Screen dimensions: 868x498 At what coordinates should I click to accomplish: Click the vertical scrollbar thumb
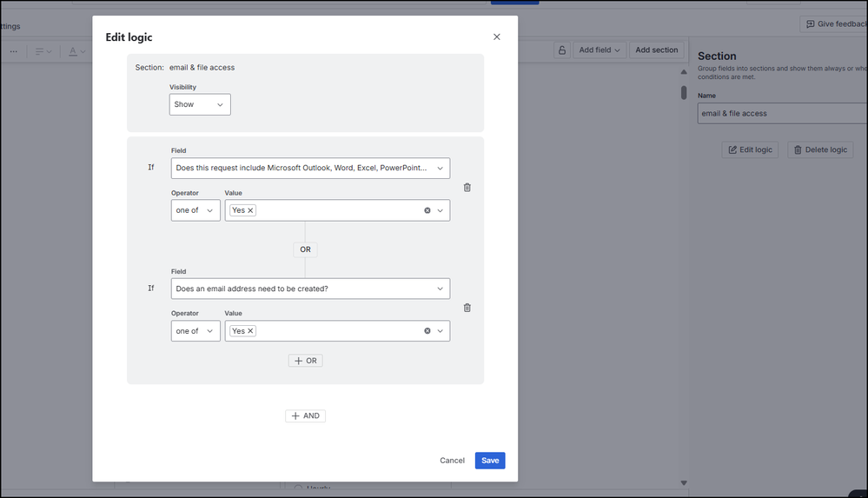click(x=684, y=92)
